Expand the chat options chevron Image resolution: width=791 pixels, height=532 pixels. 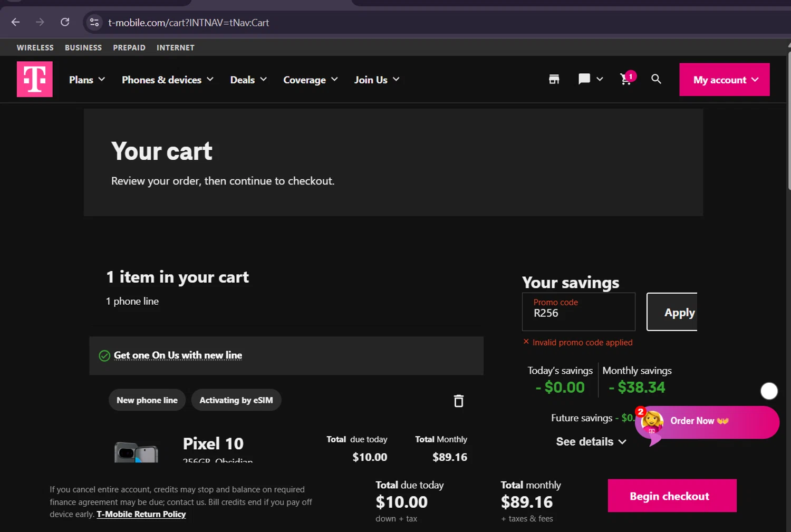600,79
